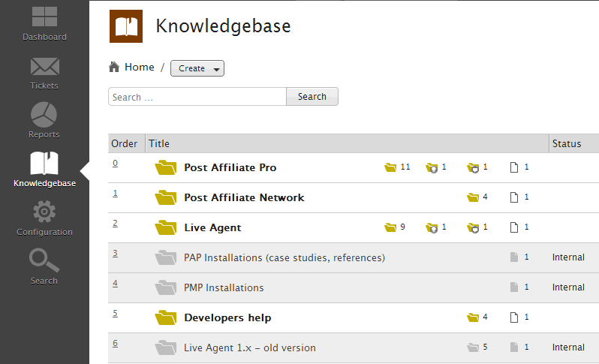Click order number 4 for PMP Installations
The image size is (599, 364).
pos(116,284)
